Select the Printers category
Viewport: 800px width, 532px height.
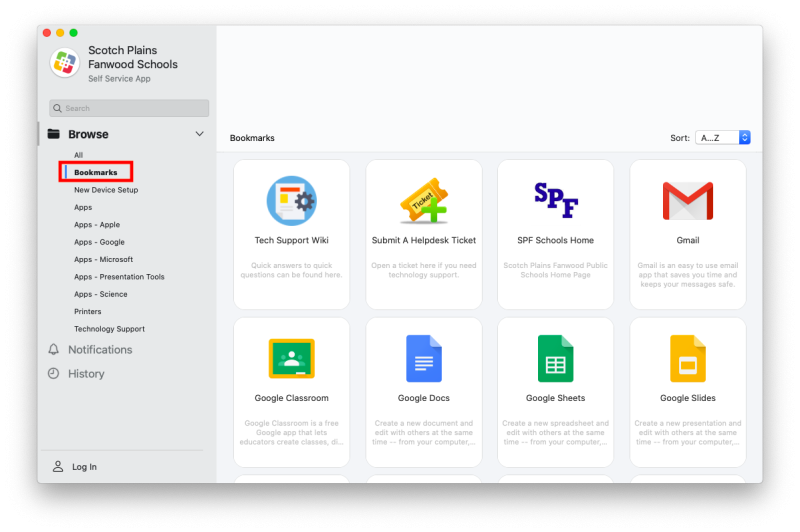(x=88, y=311)
